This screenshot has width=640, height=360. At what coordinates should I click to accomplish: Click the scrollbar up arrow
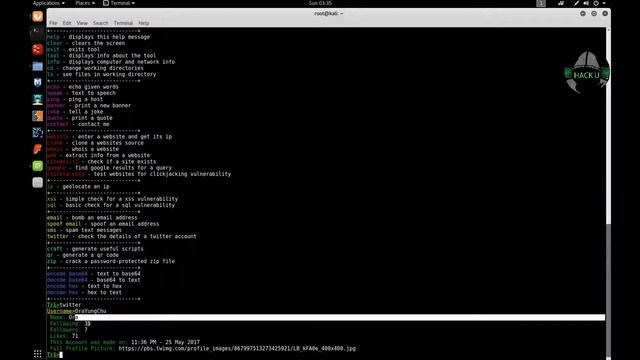tap(609, 30)
